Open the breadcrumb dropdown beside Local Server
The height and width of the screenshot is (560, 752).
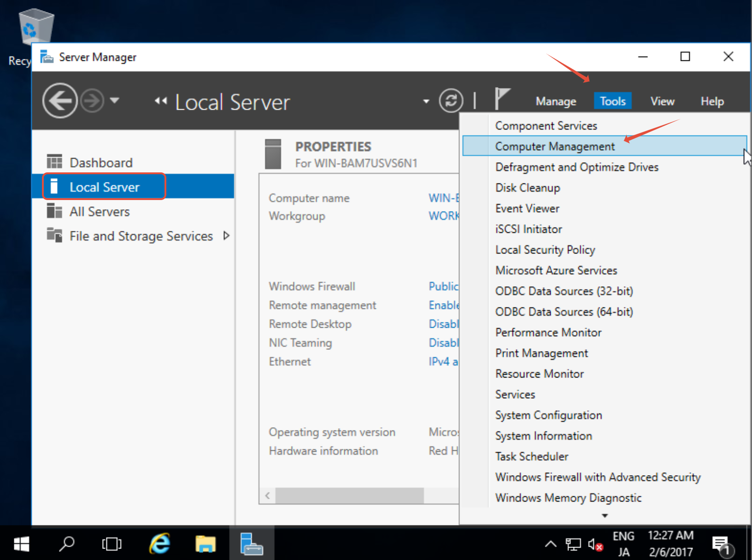point(426,101)
